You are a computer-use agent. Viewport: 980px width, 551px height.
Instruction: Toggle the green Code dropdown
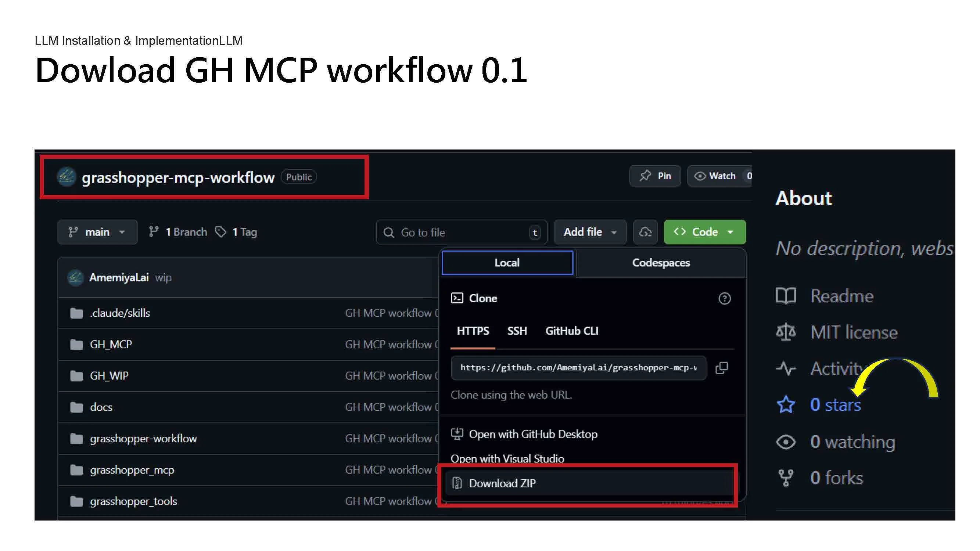[704, 232]
